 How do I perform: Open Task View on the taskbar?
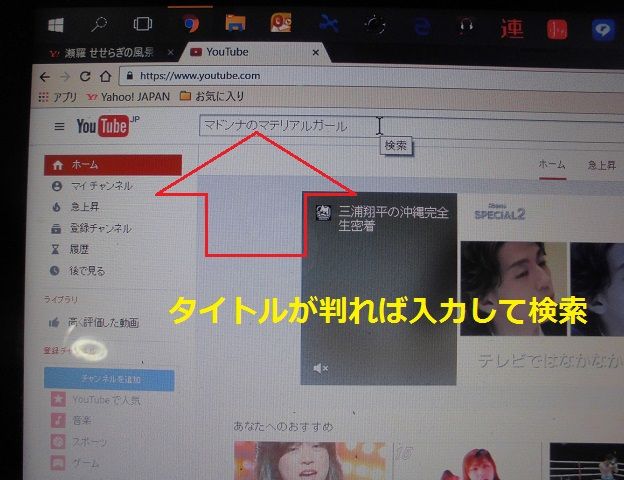(x=142, y=24)
